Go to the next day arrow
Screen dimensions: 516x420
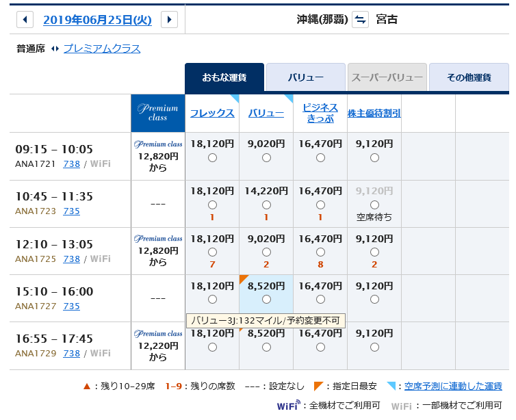pos(169,19)
